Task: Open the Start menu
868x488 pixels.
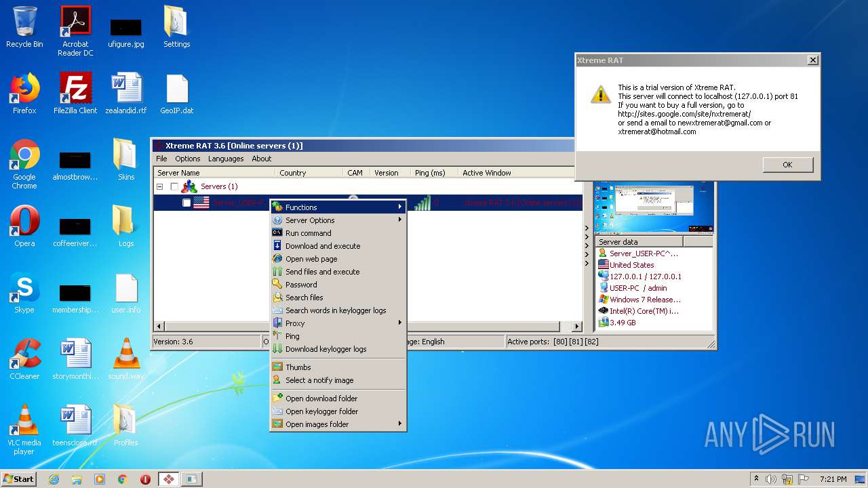Action: 19,479
